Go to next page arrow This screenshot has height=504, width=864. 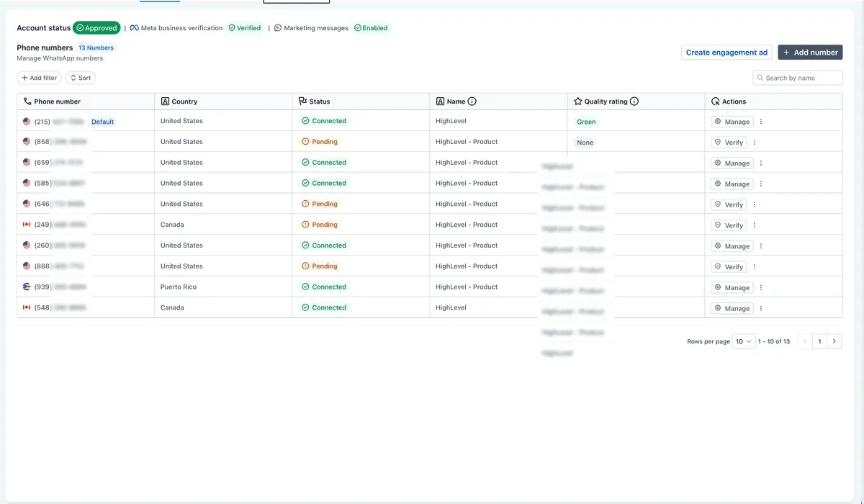click(x=834, y=341)
